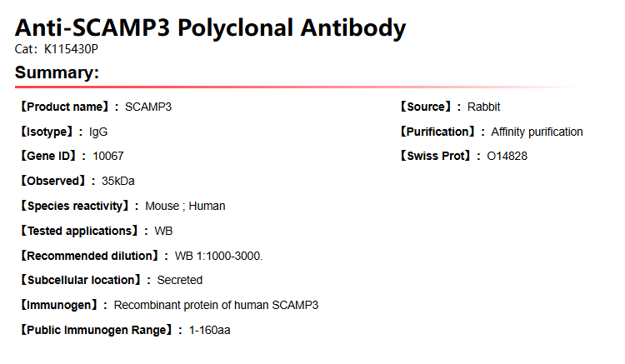The width and height of the screenshot is (625, 364).
Task: Click the Swiss Prot ID O14828
Action: (507, 156)
